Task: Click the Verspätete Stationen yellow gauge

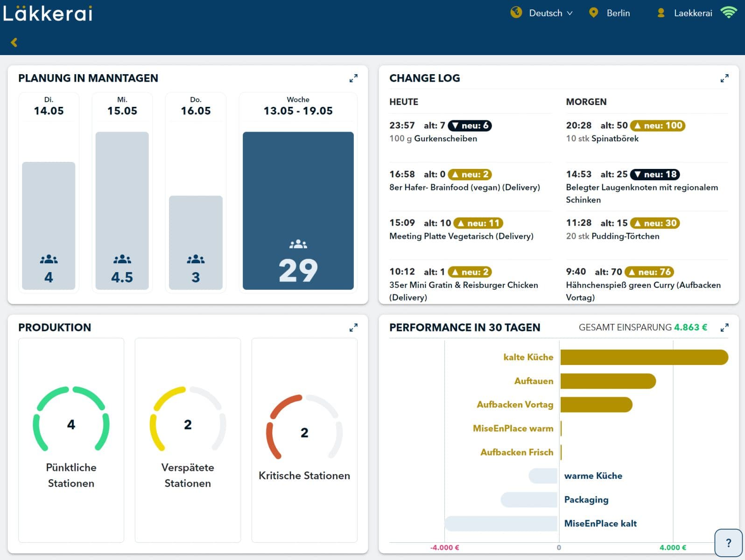Action: tap(188, 419)
